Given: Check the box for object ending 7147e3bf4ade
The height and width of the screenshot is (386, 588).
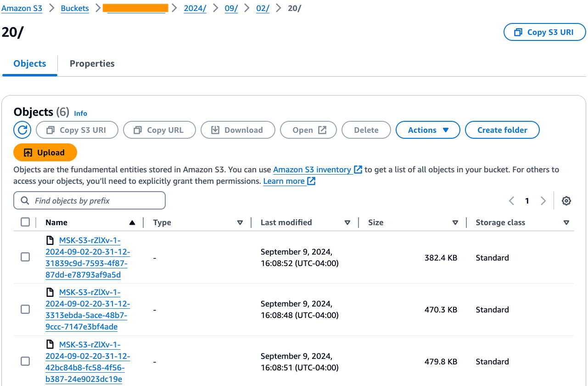Looking at the screenshot, I should tap(25, 310).
